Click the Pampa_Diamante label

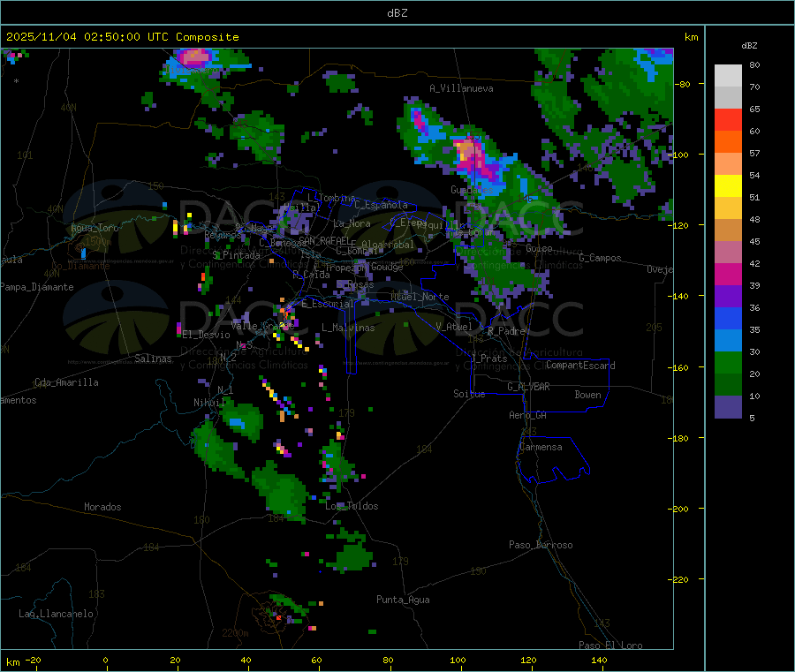coord(37,287)
